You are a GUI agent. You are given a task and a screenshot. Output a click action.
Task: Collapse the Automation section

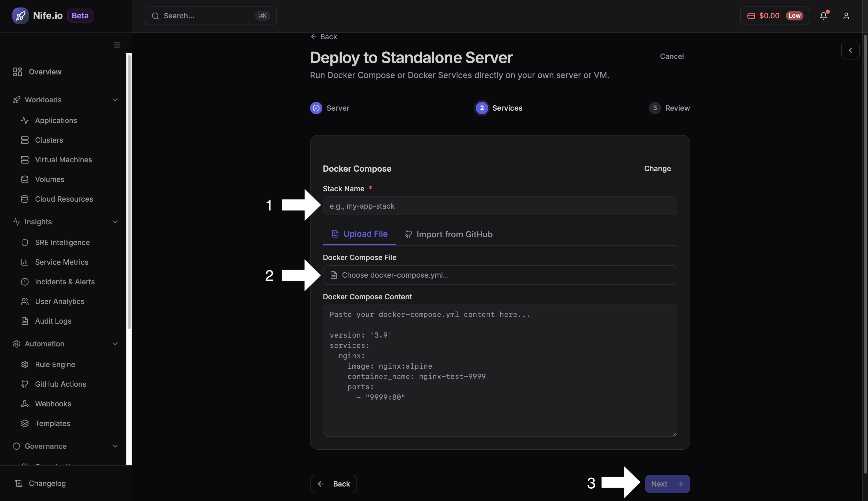click(115, 343)
